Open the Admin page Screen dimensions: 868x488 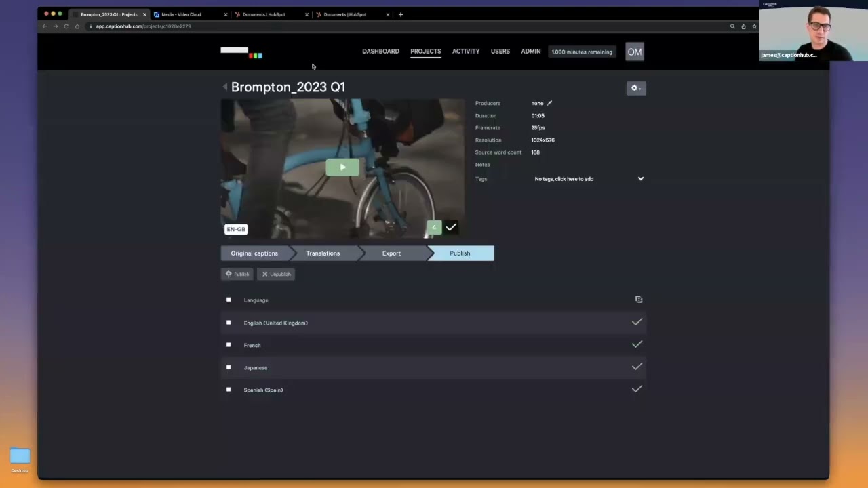coord(531,52)
